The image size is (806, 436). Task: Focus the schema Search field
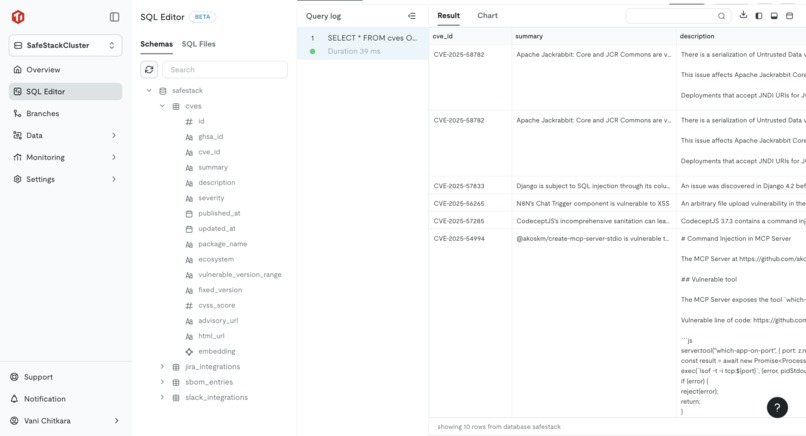point(225,69)
